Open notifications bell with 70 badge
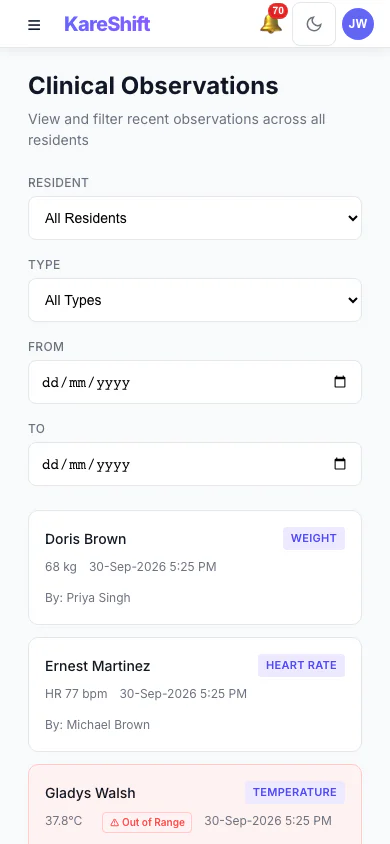 pyautogui.click(x=272, y=22)
